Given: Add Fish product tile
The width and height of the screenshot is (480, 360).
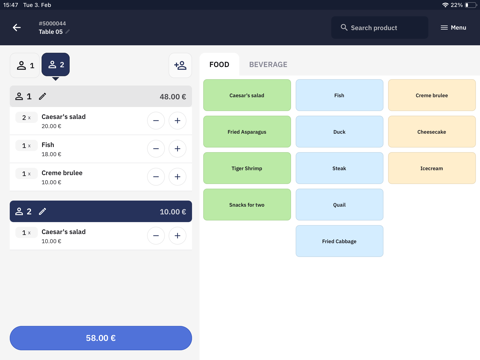Looking at the screenshot, I should (339, 95).
